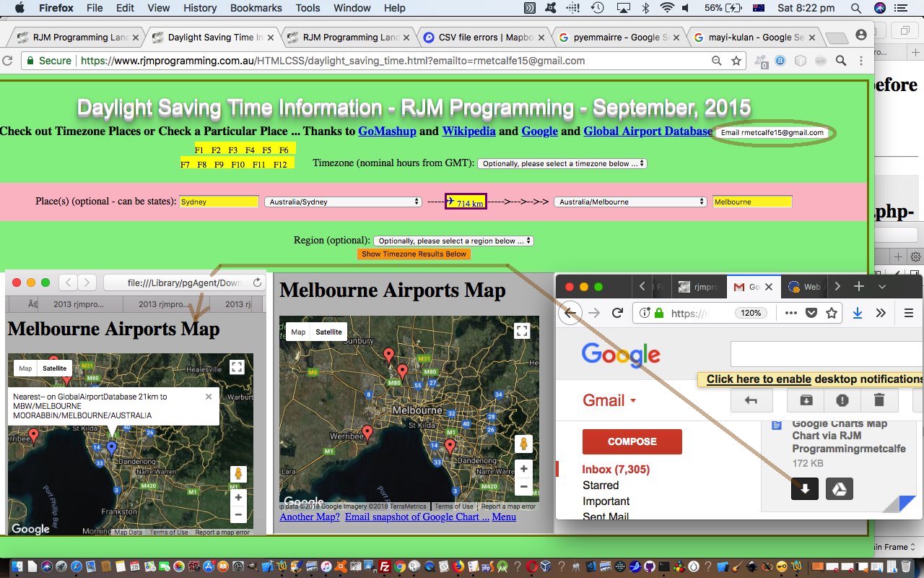Reload the small Firefox window page

click(617, 313)
